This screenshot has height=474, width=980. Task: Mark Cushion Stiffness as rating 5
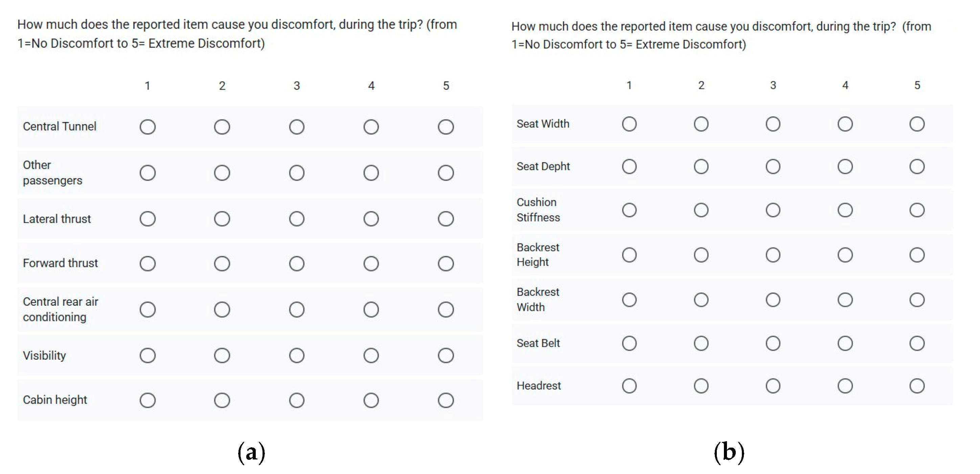point(917,210)
